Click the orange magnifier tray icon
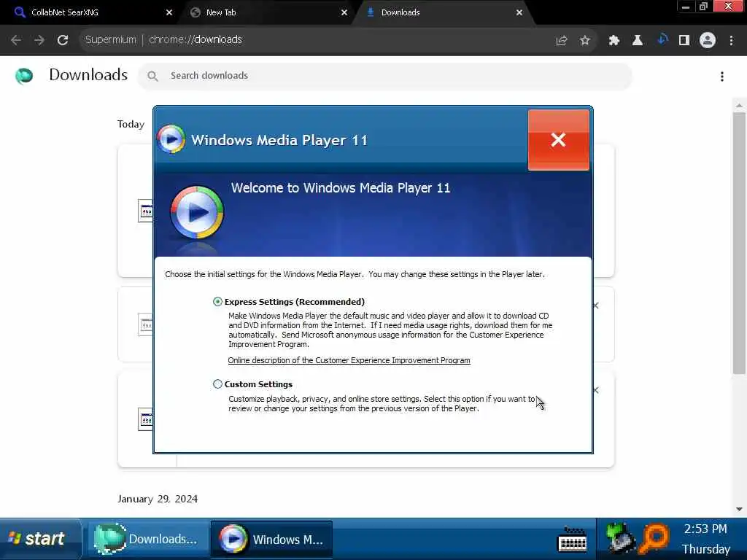Image resolution: width=747 pixels, height=560 pixels. [x=654, y=538]
